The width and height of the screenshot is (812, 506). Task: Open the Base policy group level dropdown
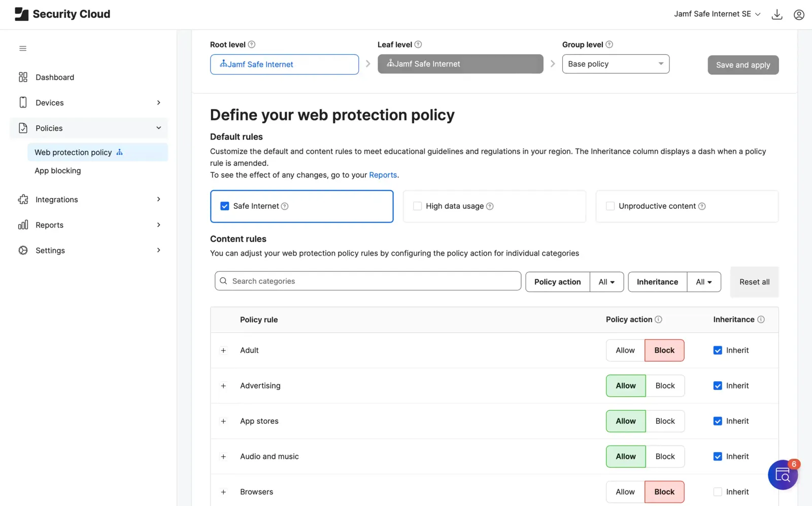click(x=615, y=64)
